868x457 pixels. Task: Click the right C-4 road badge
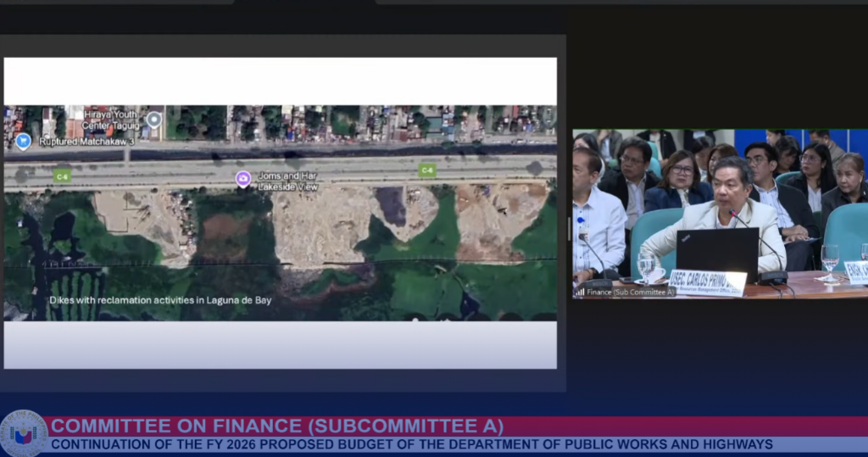[x=427, y=170]
